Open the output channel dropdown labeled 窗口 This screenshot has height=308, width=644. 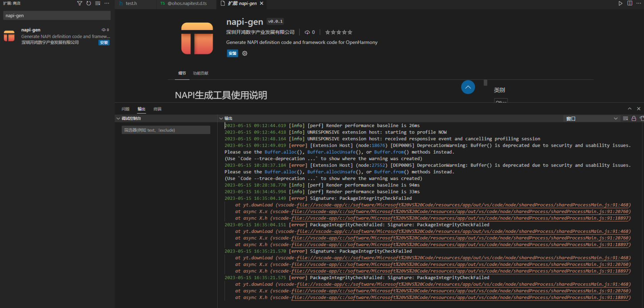pyautogui.click(x=592, y=119)
